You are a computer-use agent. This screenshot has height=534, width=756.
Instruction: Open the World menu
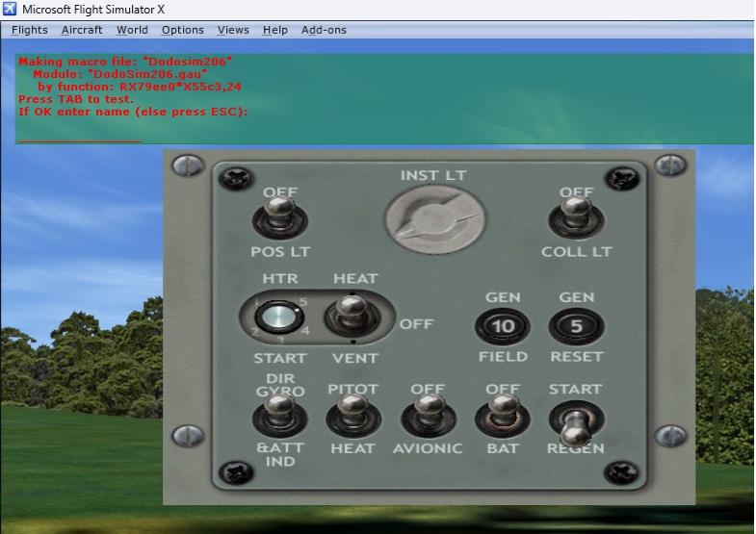(x=132, y=30)
